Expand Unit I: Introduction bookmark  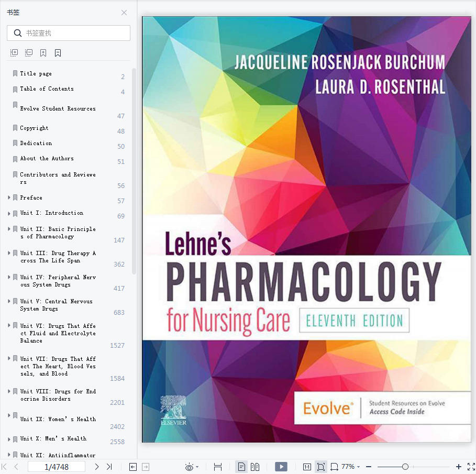pyautogui.click(x=9, y=213)
